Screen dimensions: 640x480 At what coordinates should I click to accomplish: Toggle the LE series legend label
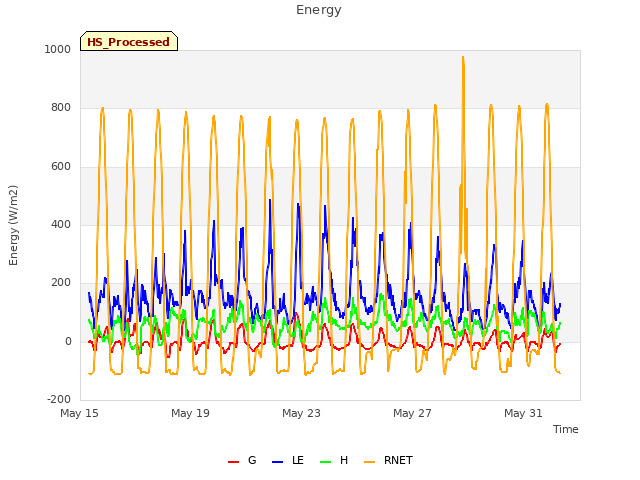click(298, 460)
